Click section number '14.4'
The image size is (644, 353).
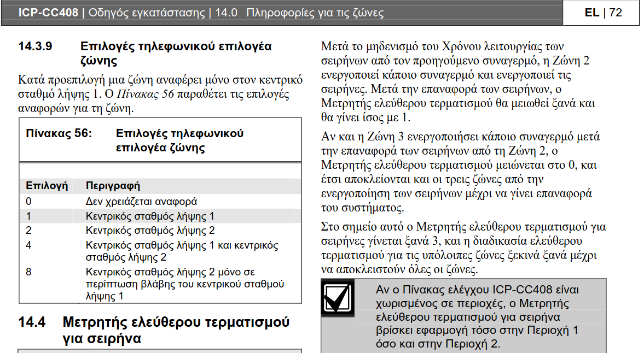tap(32, 322)
